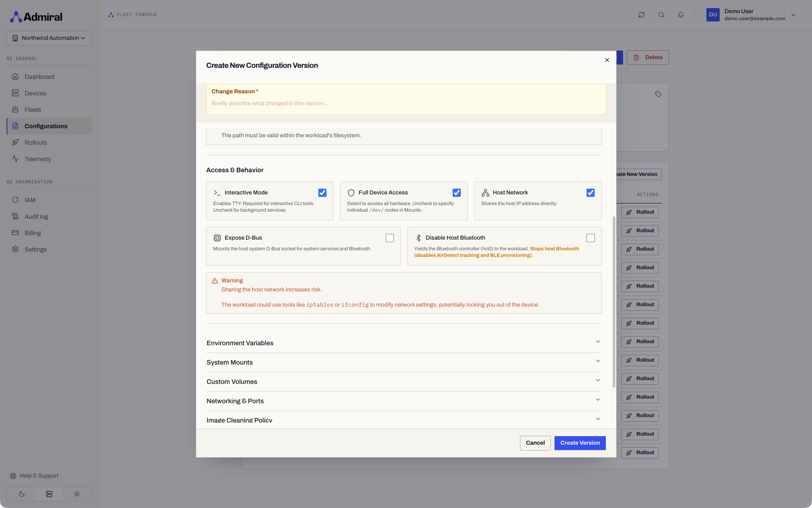The height and width of the screenshot is (508, 812).
Task: Click the Change Reason text field
Action: point(406,104)
